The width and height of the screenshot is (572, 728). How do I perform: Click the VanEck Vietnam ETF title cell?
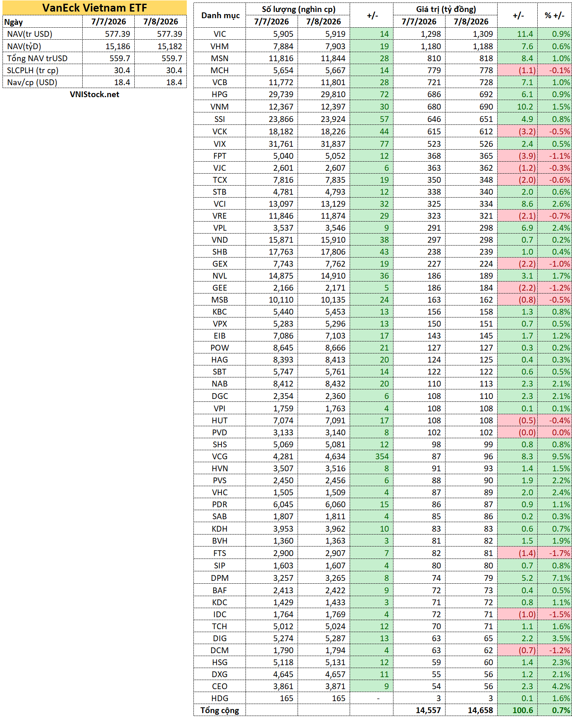(95, 8)
